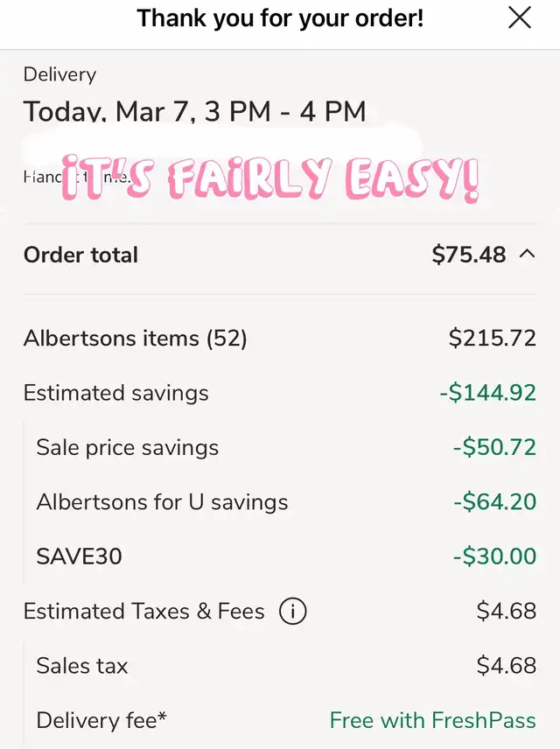Tap the Free with FreshPass link
Image resolution: width=560 pixels, height=749 pixels.
point(432,720)
